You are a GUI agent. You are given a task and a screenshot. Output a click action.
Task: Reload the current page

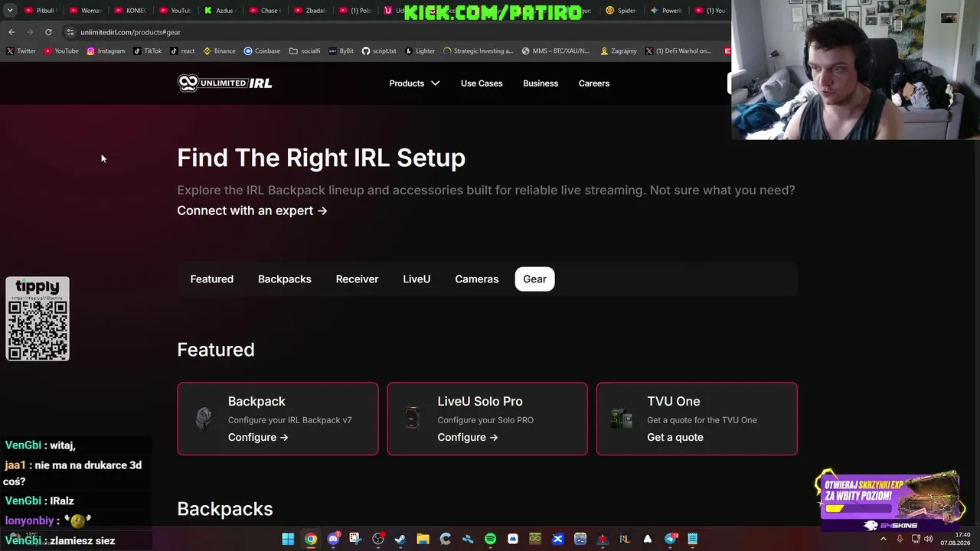click(48, 32)
